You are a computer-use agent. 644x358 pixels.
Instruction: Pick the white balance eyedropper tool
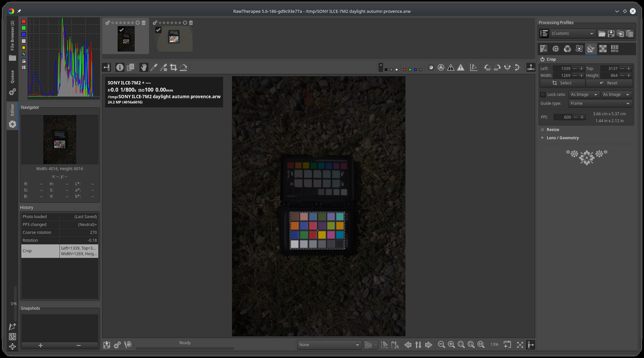153,68
